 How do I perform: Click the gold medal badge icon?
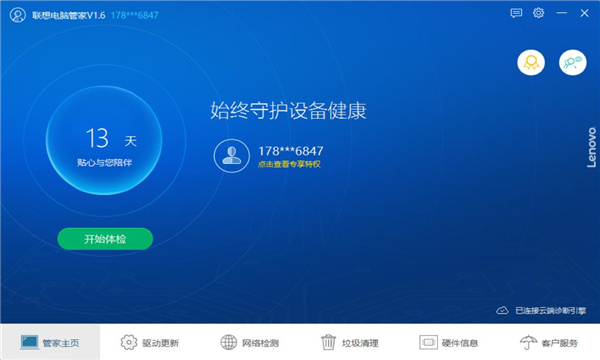(x=531, y=62)
